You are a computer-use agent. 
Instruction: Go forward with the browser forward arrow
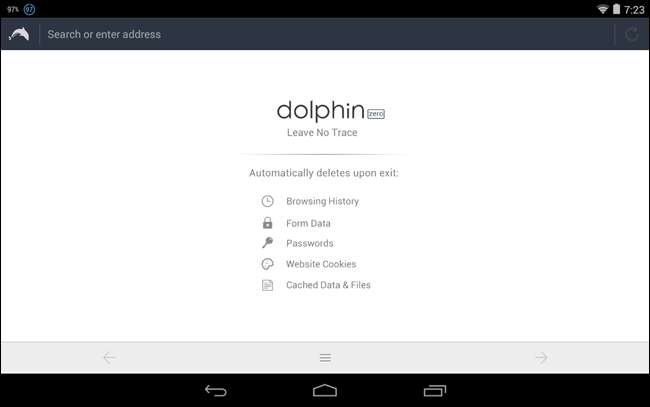(x=541, y=357)
